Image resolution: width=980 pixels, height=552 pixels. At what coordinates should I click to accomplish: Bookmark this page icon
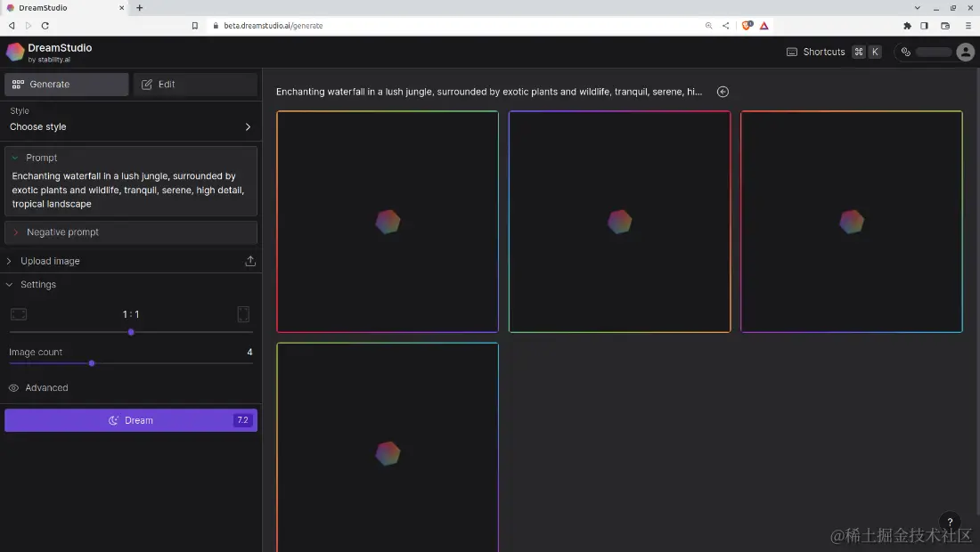click(x=195, y=26)
